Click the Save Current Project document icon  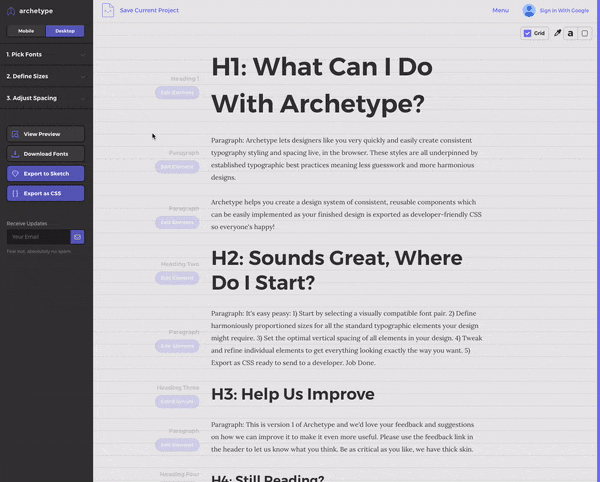tap(108, 10)
